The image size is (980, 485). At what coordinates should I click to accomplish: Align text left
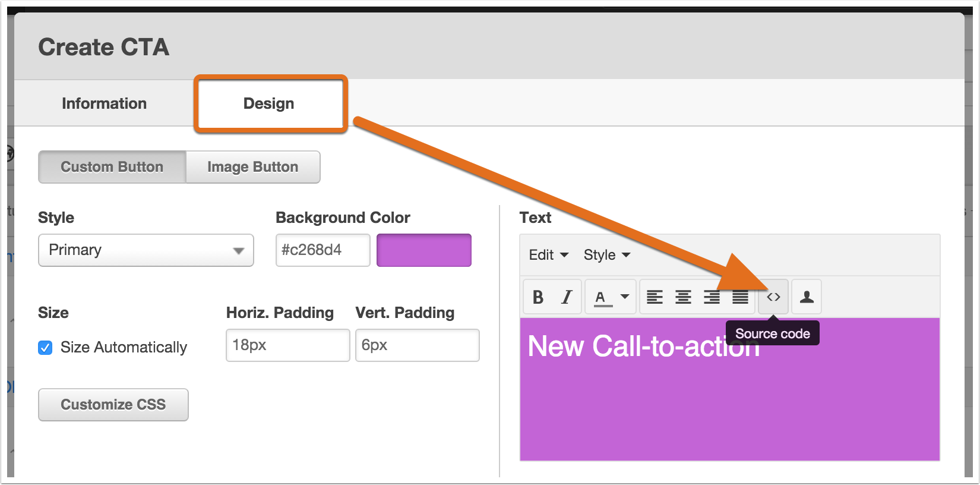point(655,297)
